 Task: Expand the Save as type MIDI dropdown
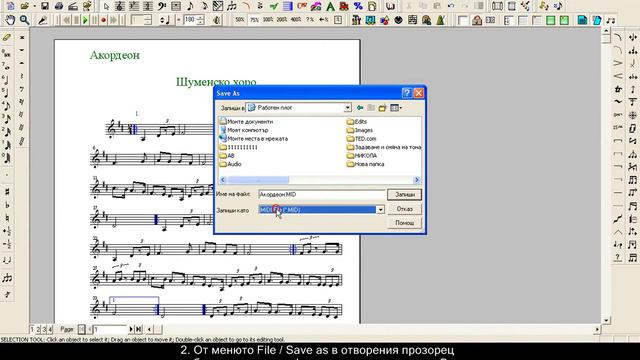tap(380, 209)
